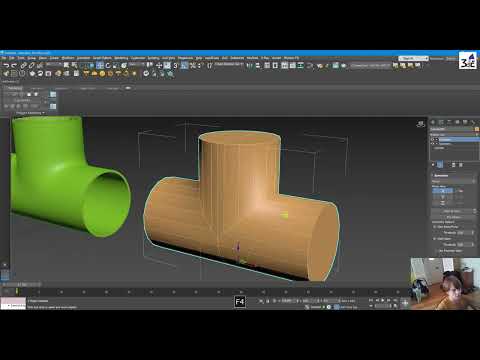Click the ViewCube home icon in viewport
480x360 pixels.
coord(421,124)
